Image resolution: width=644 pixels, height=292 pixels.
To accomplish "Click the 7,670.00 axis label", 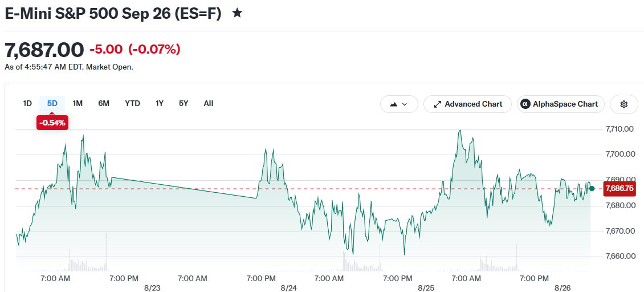I will coord(619,231).
